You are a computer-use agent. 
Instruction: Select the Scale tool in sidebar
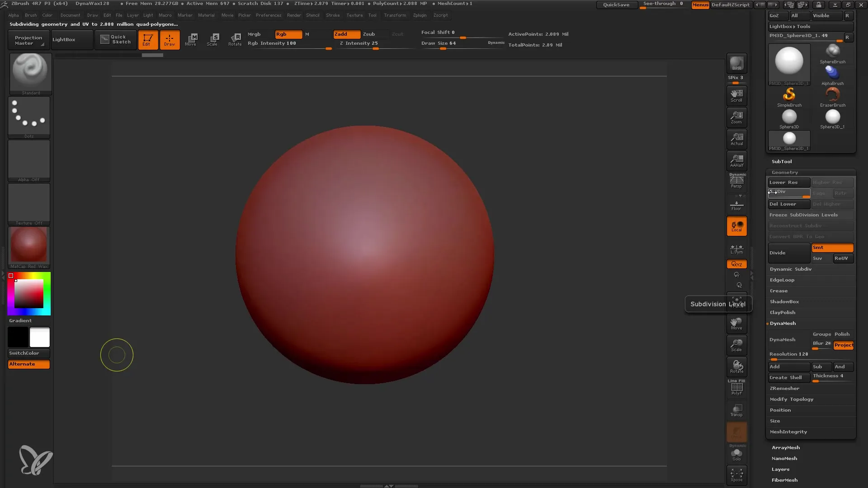(736, 344)
